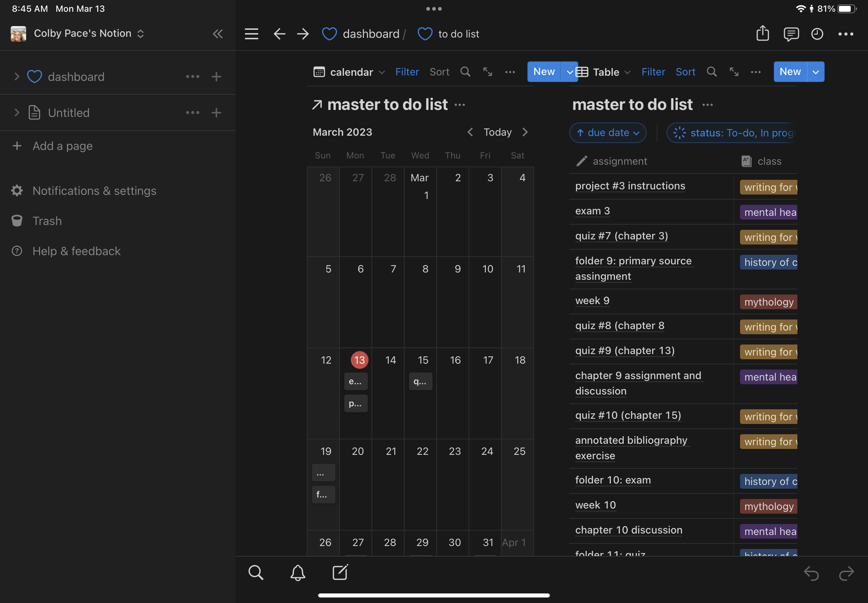Open the share icon in top bar
This screenshot has width=868, height=603.
tap(762, 33)
